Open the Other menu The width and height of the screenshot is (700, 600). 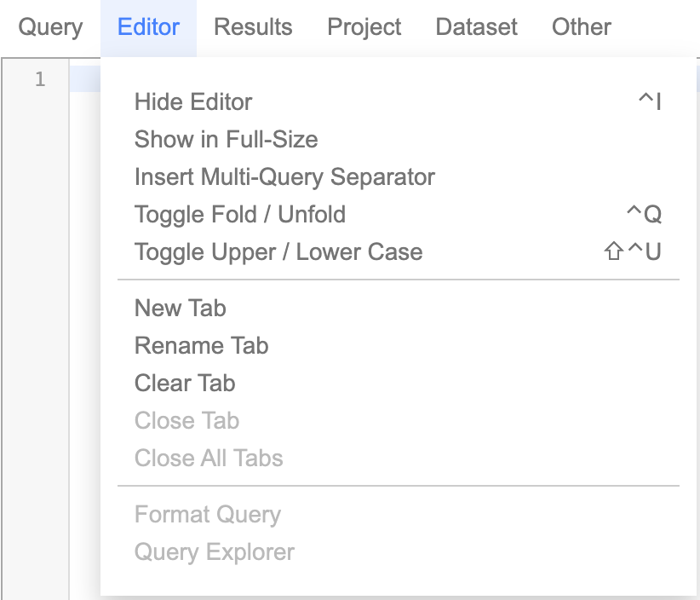(x=581, y=27)
